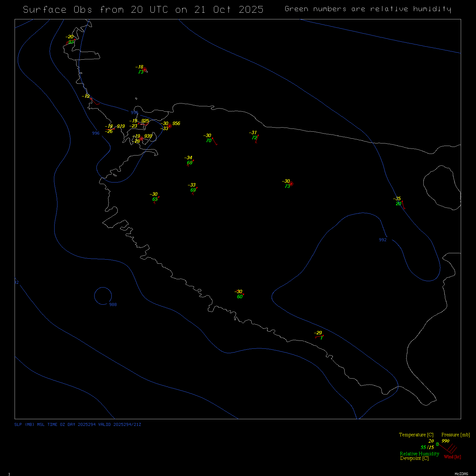
Task: Select the 'Pressure [mb]' legend label
Action: (455, 435)
